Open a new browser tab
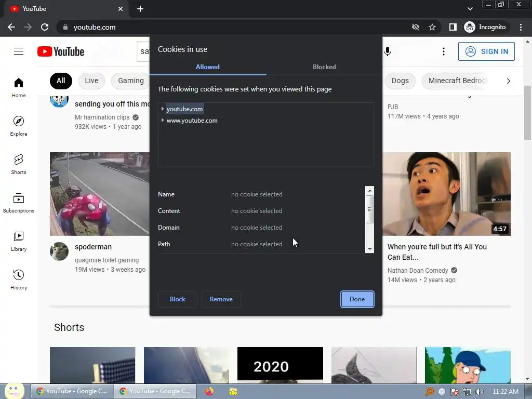The image size is (532, 399). 140,9
